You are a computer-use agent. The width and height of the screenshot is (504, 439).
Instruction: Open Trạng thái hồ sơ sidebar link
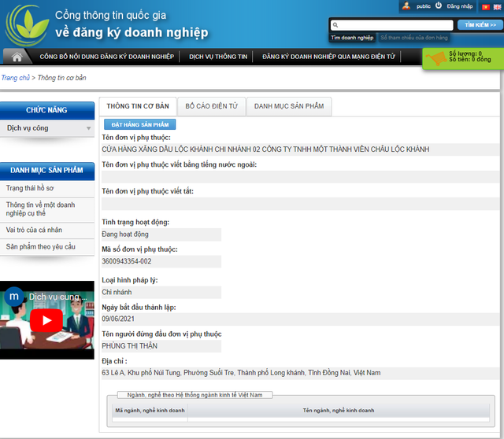30,188
